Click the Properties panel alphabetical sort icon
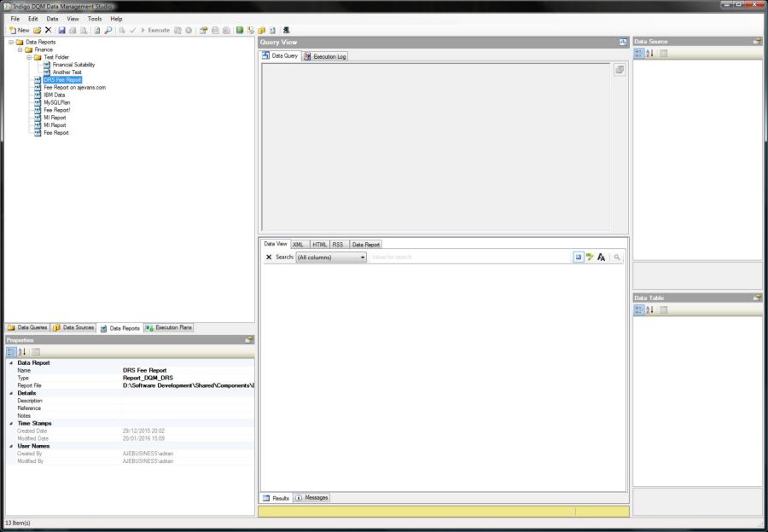Viewport: 768px width, 532px height. pos(23,351)
